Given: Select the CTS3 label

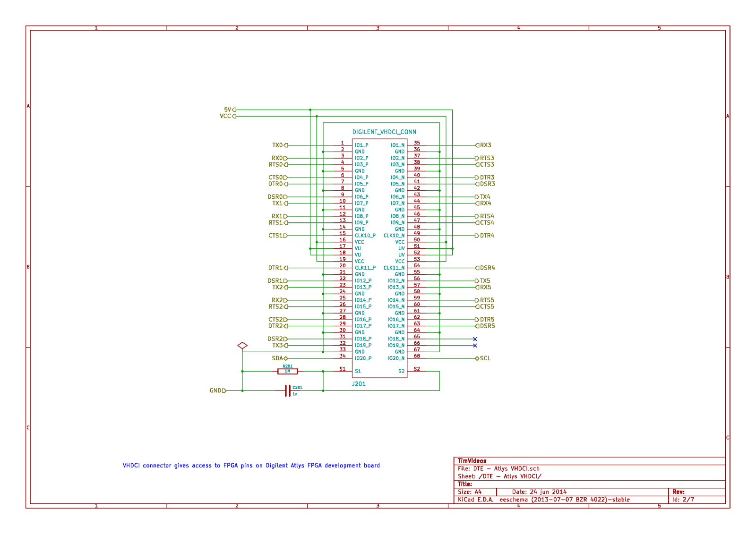Looking at the screenshot, I should (x=485, y=164).
